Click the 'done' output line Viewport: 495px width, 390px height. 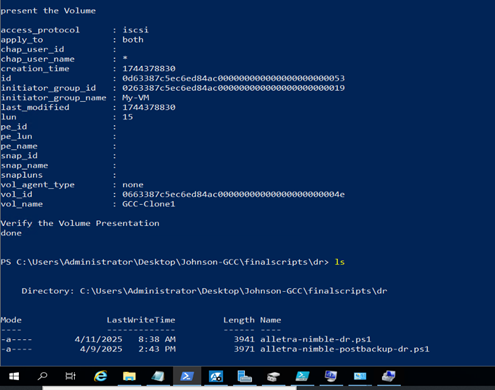pyautogui.click(x=11, y=233)
